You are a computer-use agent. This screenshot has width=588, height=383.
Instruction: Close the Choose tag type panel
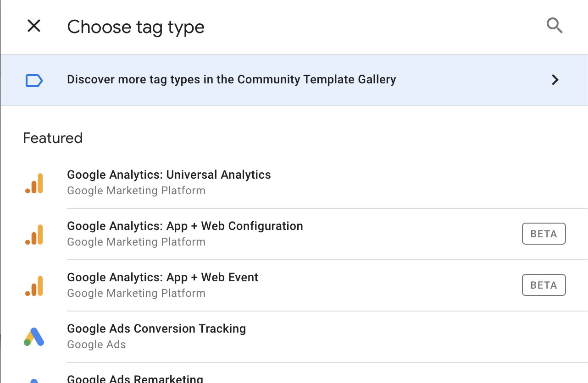(x=34, y=26)
